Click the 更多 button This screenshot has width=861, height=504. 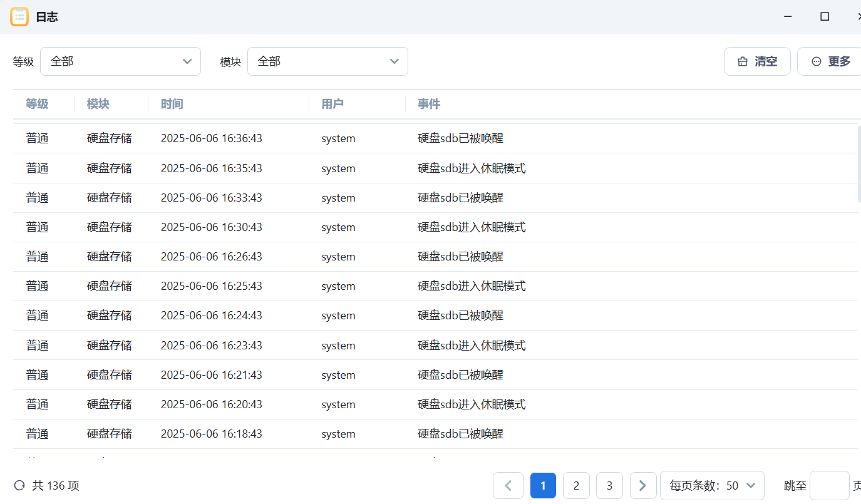click(830, 61)
